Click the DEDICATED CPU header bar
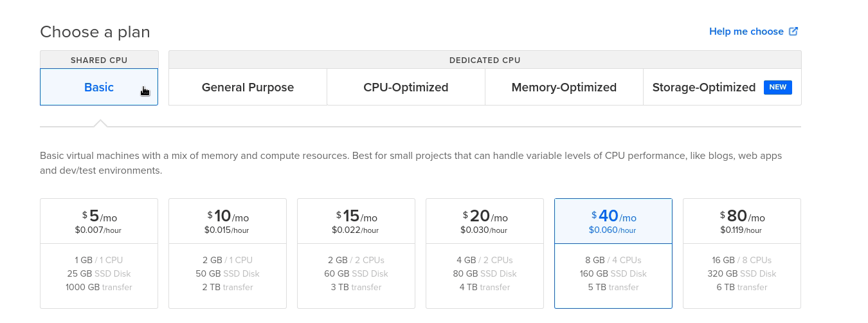868x323 pixels. [x=485, y=60]
